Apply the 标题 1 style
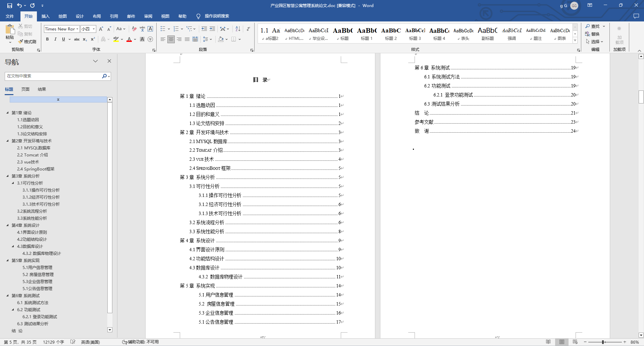The width and height of the screenshot is (644, 346). pos(367,34)
